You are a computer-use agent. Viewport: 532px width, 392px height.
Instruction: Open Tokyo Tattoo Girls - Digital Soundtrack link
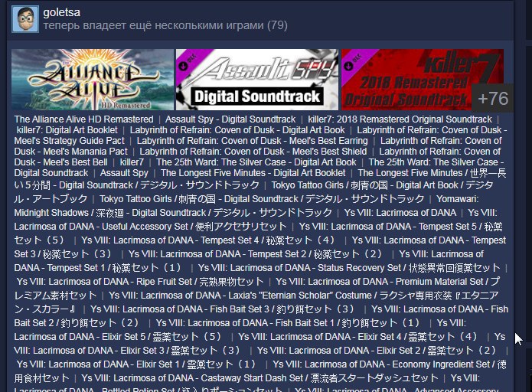262,198
